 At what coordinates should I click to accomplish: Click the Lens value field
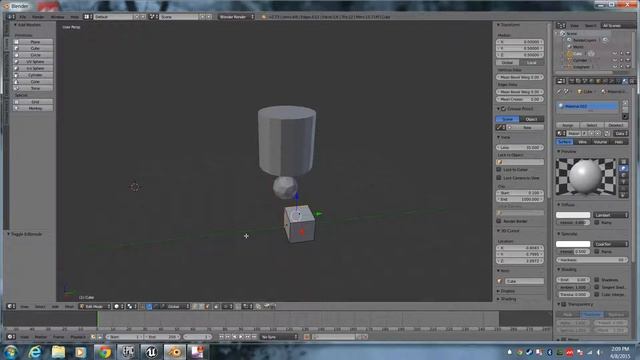(520, 147)
